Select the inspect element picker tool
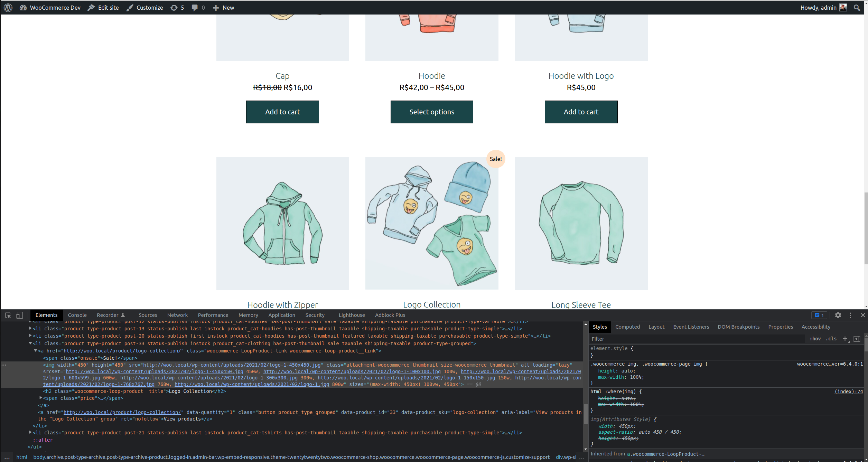Image resolution: width=868 pixels, height=462 pixels. 8,315
